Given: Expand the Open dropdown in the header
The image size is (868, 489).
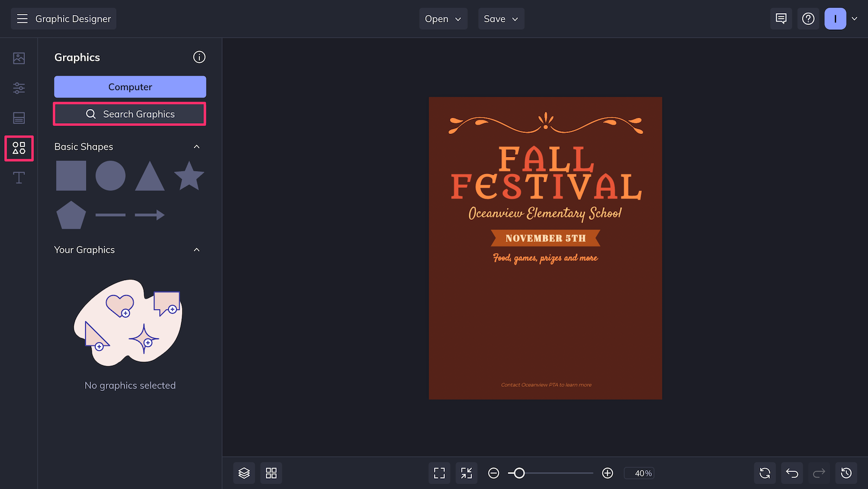Looking at the screenshot, I should point(443,18).
